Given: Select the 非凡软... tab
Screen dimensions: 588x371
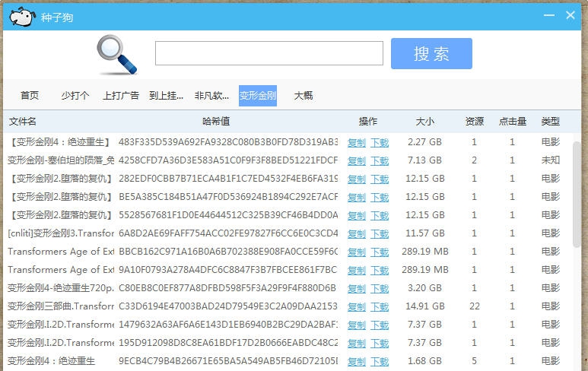Looking at the screenshot, I should click(212, 96).
